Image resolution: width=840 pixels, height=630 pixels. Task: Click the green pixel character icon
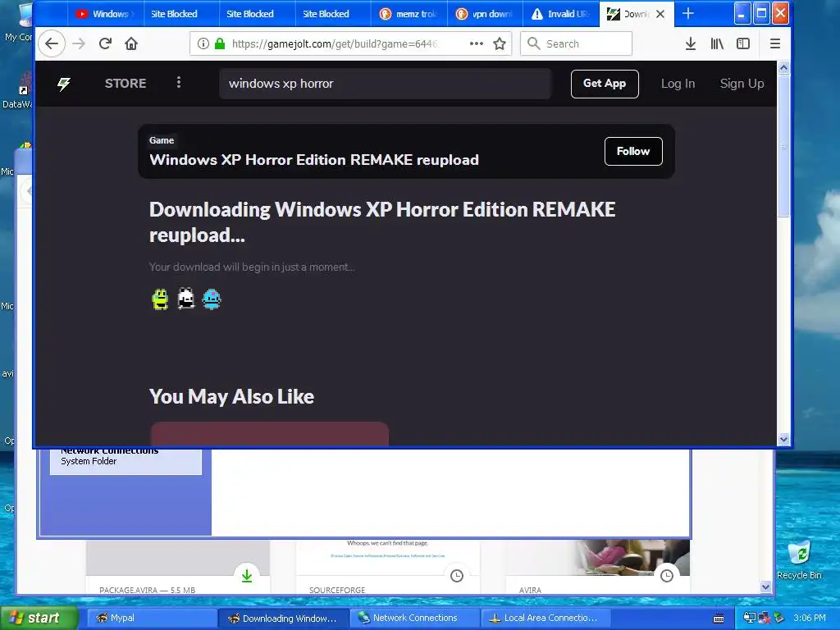[160, 299]
